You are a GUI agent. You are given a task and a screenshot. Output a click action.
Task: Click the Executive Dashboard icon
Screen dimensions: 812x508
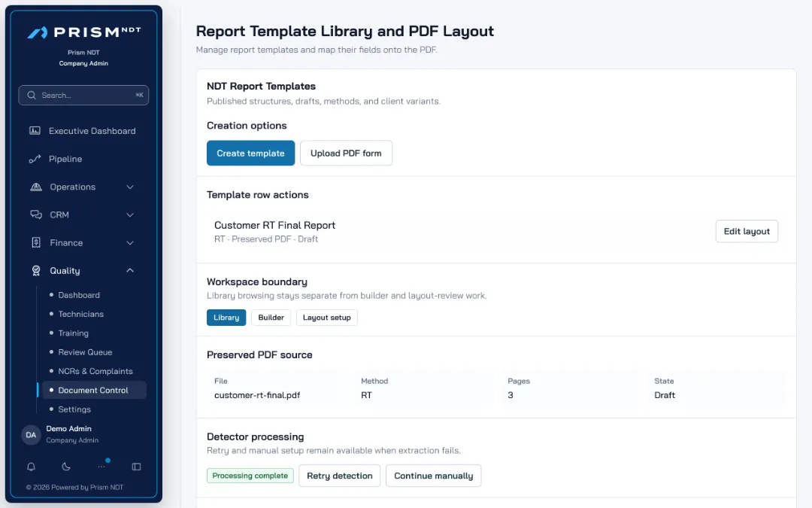coord(35,131)
